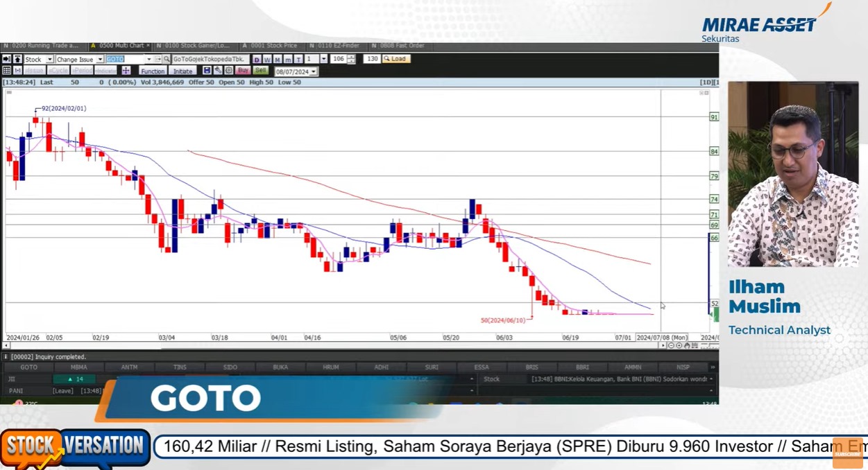Click the double-chevron at end of ticker row
Image resolution: width=868 pixels, height=470 pixels.
pos(713,367)
